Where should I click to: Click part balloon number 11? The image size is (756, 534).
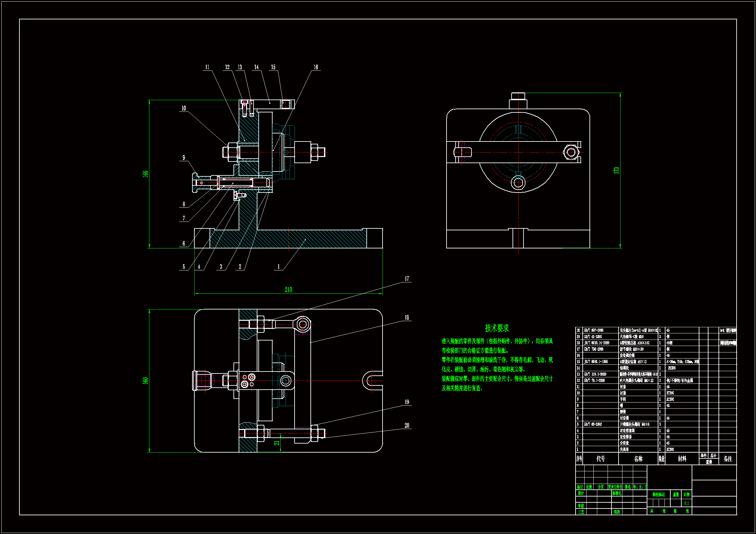(207, 67)
